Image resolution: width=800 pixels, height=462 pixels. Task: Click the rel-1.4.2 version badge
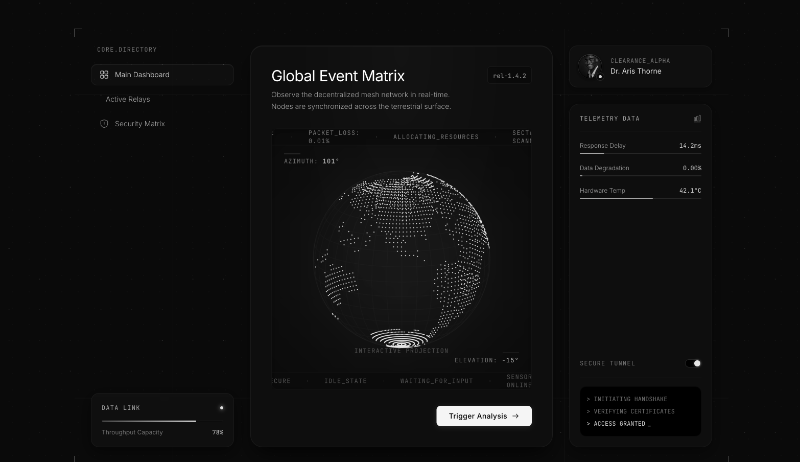tap(509, 75)
